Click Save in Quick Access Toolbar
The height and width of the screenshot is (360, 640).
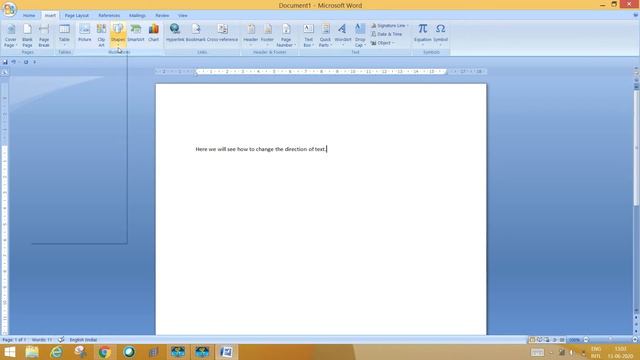[x=5, y=62]
